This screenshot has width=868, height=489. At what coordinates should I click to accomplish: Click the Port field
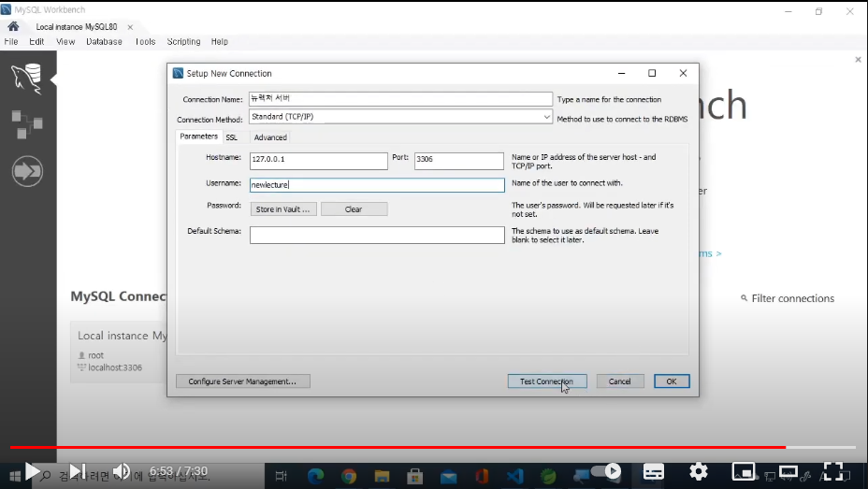coord(459,161)
